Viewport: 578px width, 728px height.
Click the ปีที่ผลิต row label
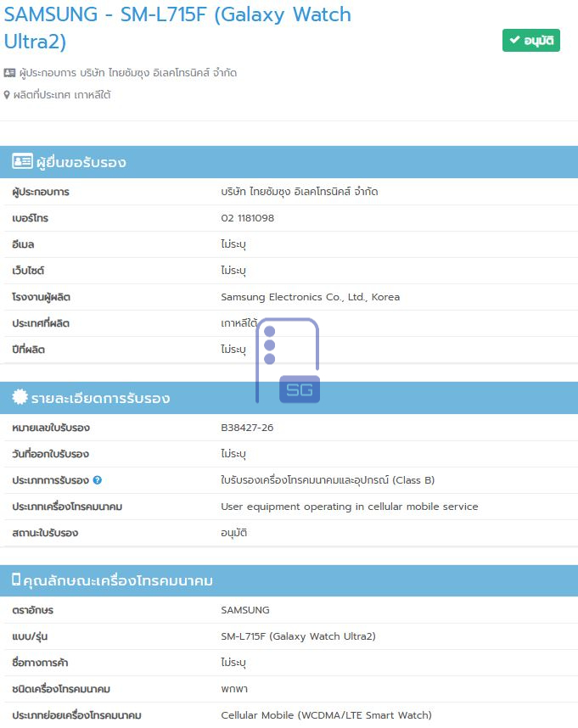click(28, 350)
